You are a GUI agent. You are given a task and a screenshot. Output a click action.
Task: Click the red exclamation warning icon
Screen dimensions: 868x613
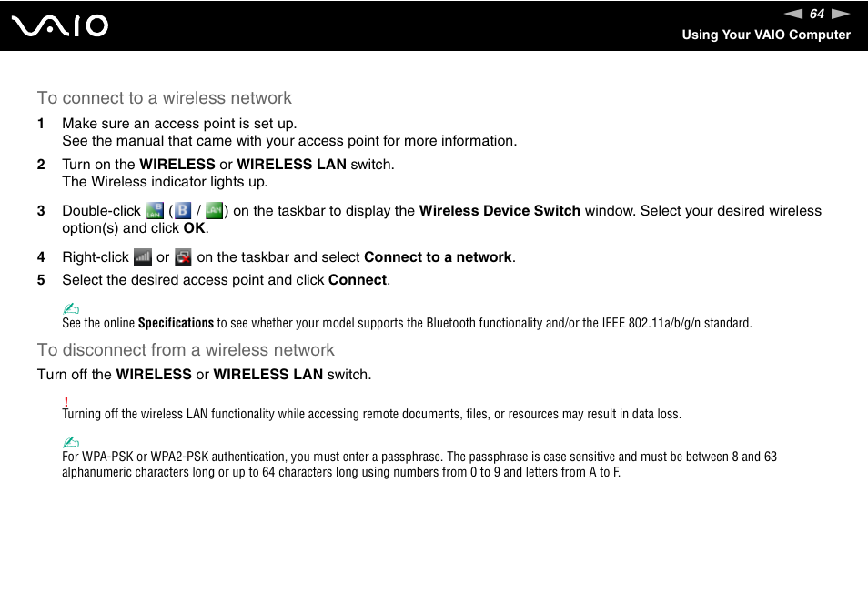point(66,402)
